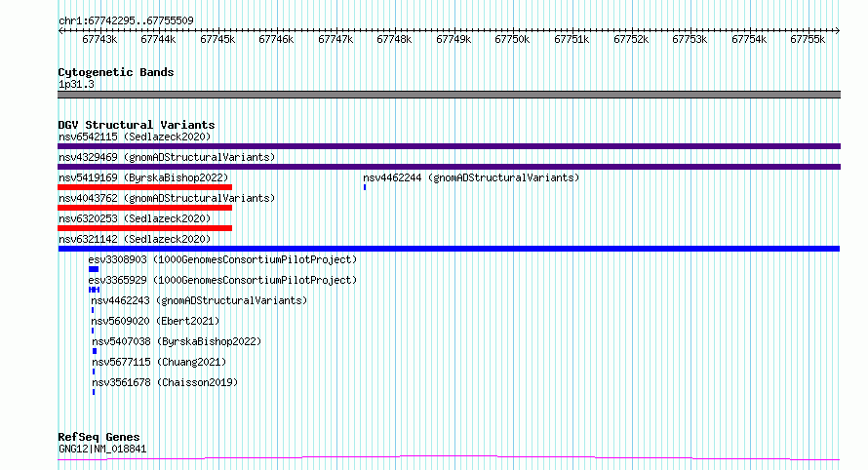Open variant nsv5677115 (Chuang2021) label
Image resolution: width=868 pixels, height=470 pixels.
coord(159,362)
